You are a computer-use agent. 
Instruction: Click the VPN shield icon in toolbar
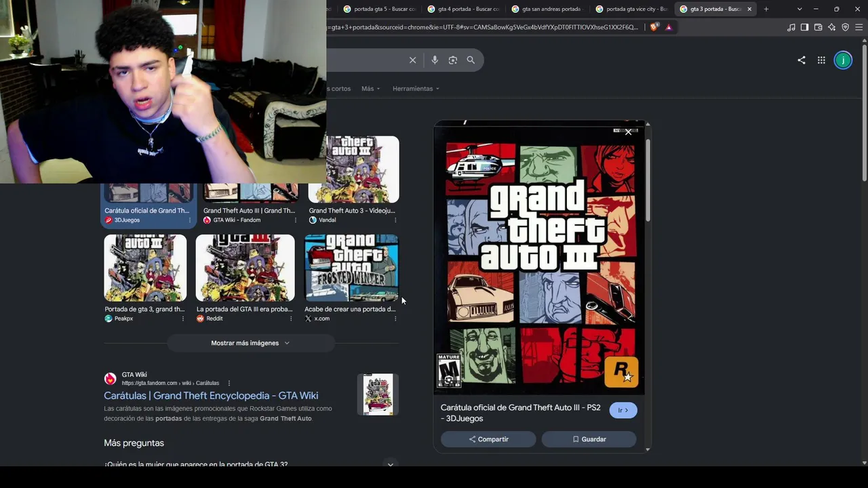coord(845,27)
